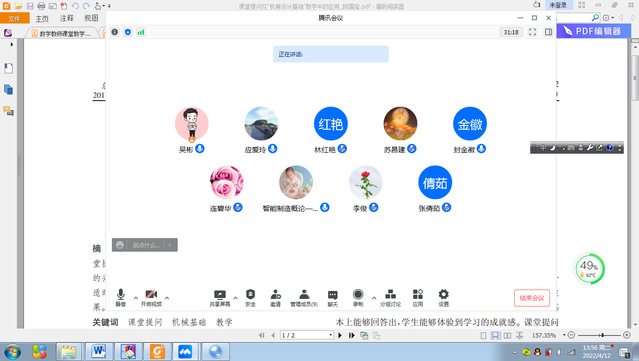This screenshot has width=639, height=361.
Task: Start recording with 录制 button
Action: click(358, 297)
